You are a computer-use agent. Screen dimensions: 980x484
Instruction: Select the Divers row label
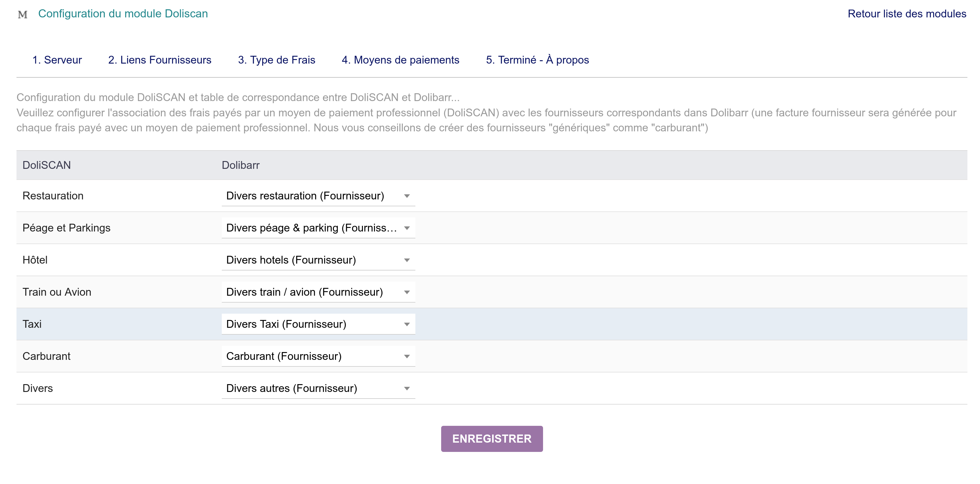click(x=38, y=388)
